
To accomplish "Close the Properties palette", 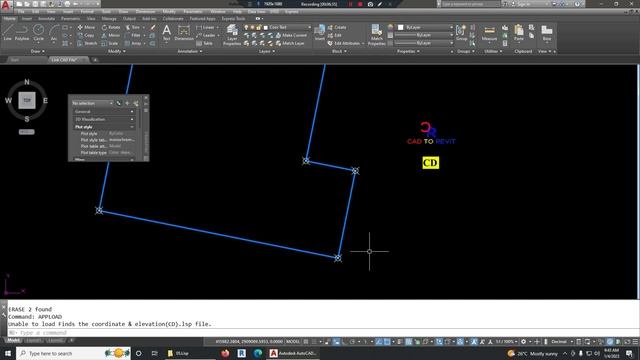I will [146, 98].
